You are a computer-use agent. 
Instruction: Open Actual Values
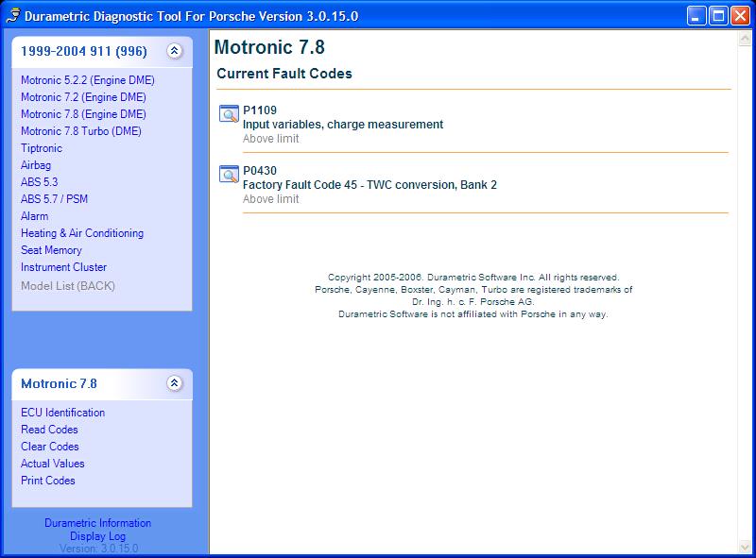point(53,464)
